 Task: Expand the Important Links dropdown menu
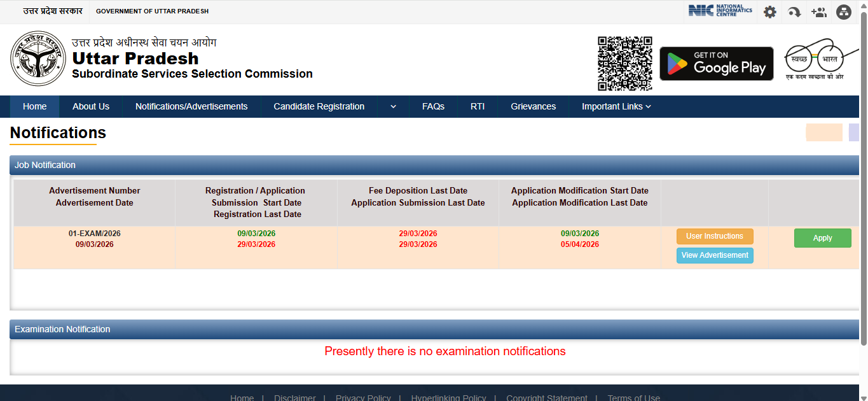point(616,107)
